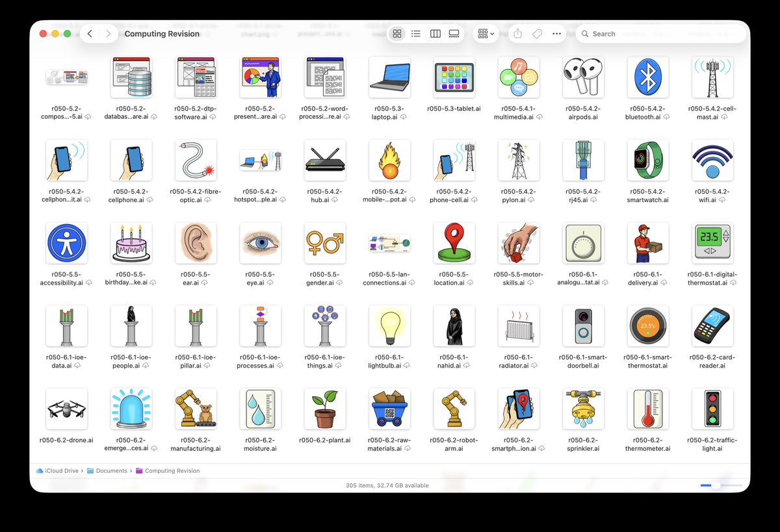Select the r050-6.2-moisture.ai icon

click(261, 410)
